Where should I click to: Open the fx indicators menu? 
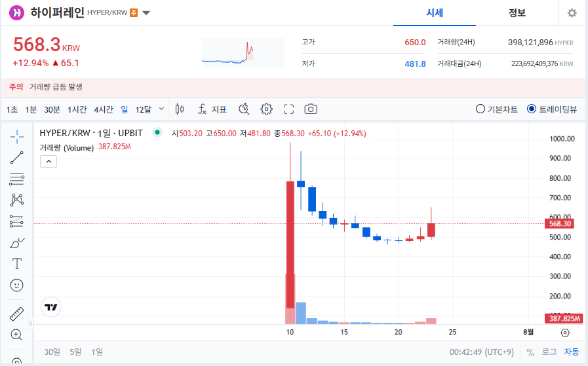[202, 109]
